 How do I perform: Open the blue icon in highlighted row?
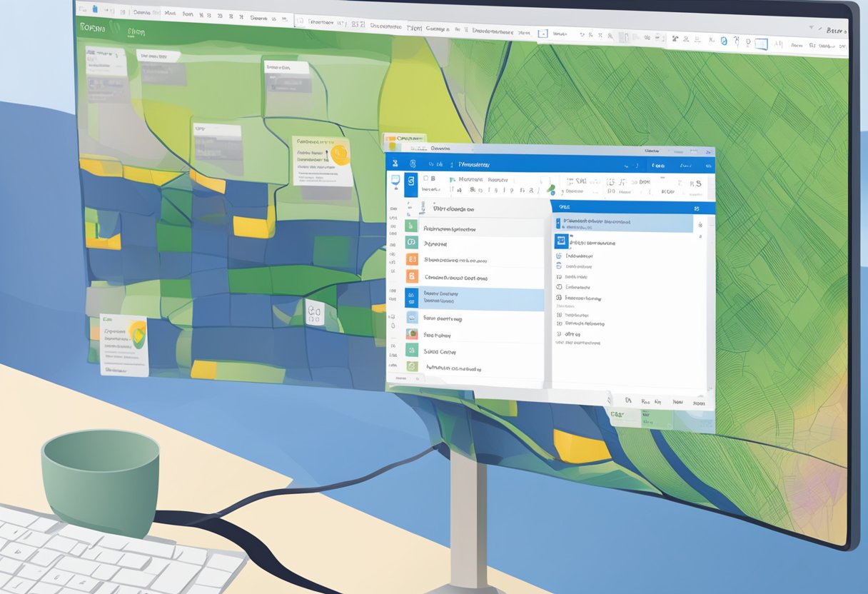(x=411, y=297)
